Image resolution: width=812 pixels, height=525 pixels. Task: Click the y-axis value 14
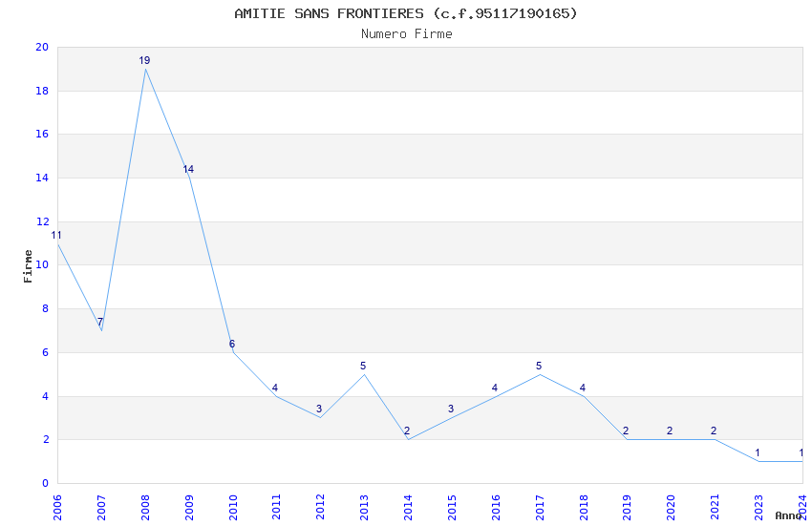(42, 178)
